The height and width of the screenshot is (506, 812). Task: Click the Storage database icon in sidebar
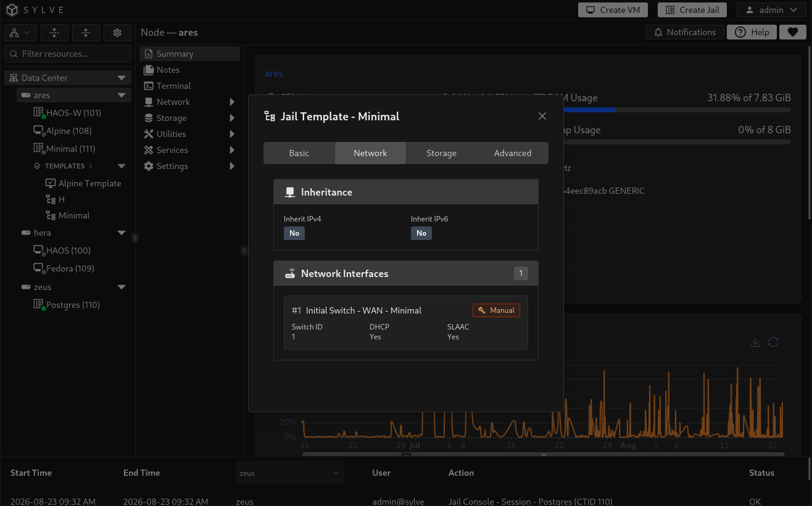(149, 118)
